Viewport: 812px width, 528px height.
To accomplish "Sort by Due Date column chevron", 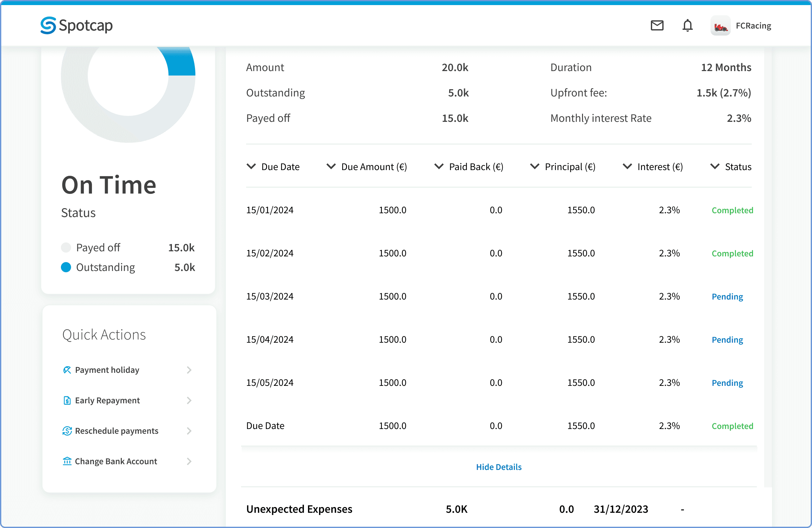I will point(251,167).
